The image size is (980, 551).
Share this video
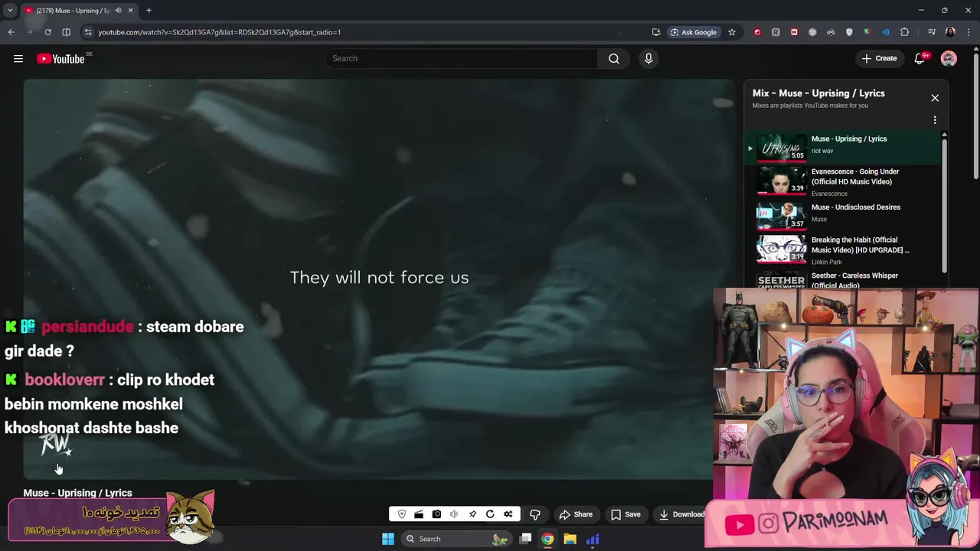(x=576, y=514)
